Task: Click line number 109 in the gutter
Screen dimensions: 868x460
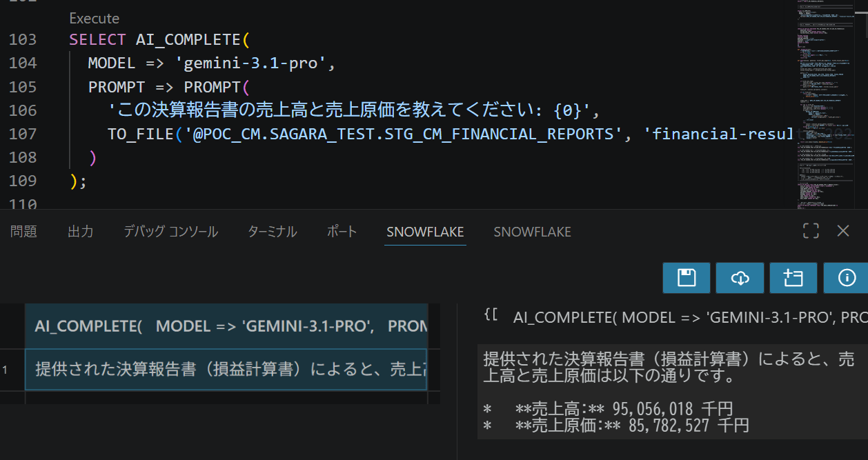Action: [x=23, y=181]
